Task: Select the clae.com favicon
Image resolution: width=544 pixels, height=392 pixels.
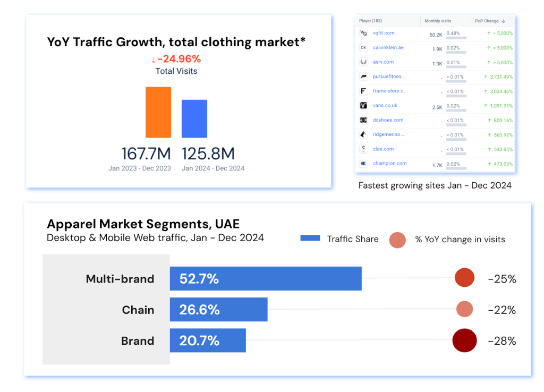Action: (x=363, y=149)
